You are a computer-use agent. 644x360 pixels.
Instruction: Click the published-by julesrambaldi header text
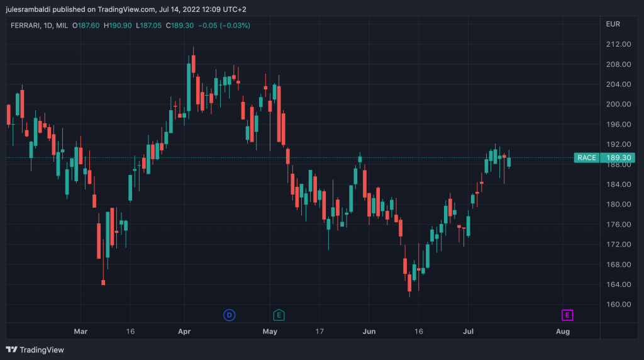point(126,9)
